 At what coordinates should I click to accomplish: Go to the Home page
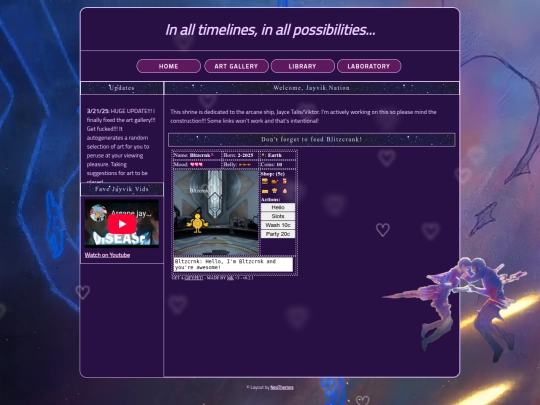pyautogui.click(x=168, y=66)
